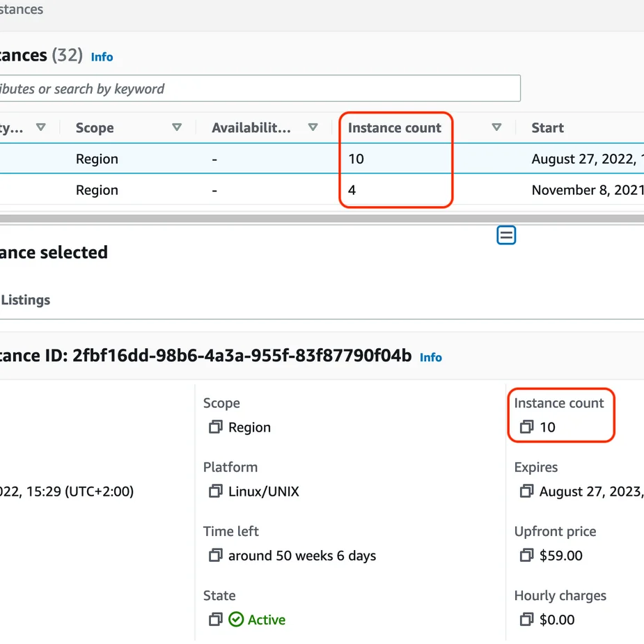The width and height of the screenshot is (644, 644).
Task: Click the green Active status check icon
Action: point(237,620)
